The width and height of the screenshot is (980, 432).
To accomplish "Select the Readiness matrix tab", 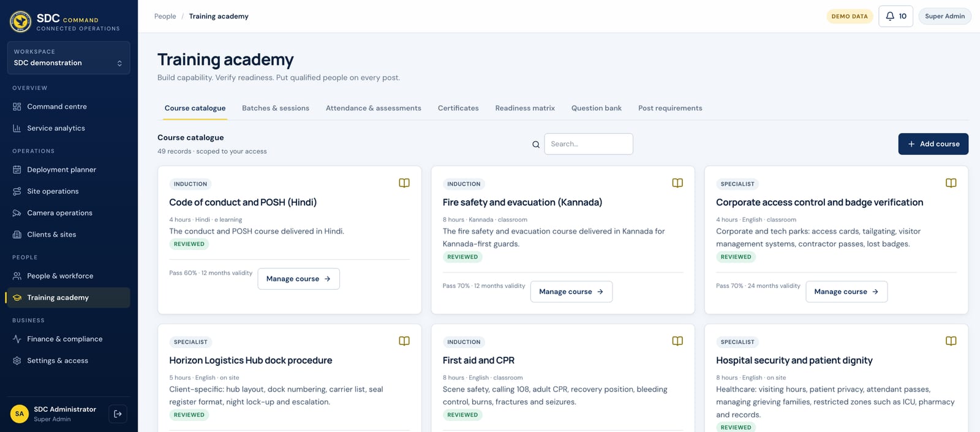I will click(525, 108).
